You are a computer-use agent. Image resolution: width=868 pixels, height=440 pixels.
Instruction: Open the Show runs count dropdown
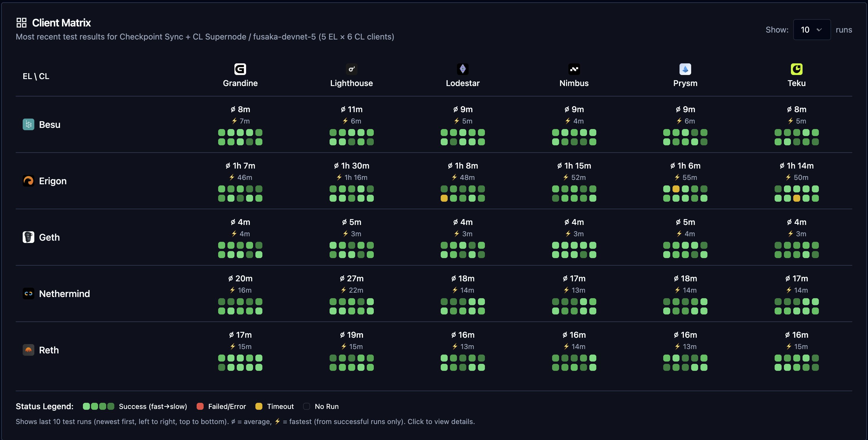coord(812,30)
